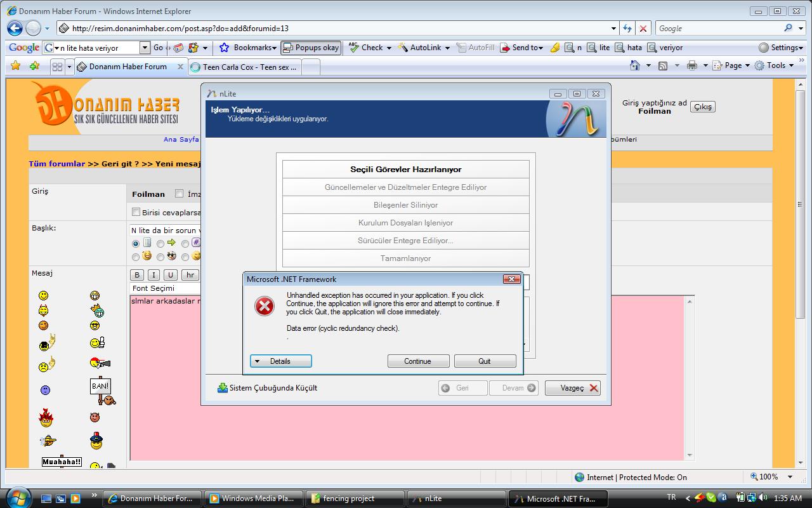Open the Google toolbar search history dropdown
Screen dimensions: 812x508
tap(144, 48)
